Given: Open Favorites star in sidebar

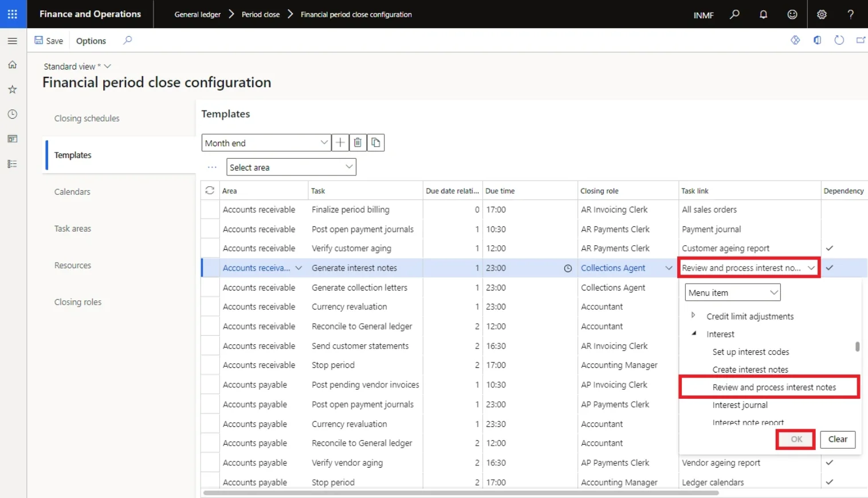Looking at the screenshot, I should pyautogui.click(x=13, y=89).
